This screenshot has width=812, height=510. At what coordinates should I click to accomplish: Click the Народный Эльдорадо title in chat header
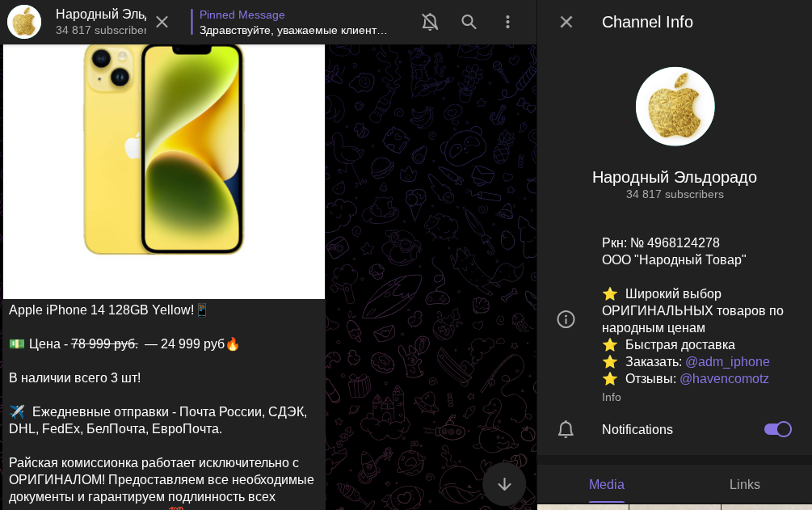click(101, 15)
